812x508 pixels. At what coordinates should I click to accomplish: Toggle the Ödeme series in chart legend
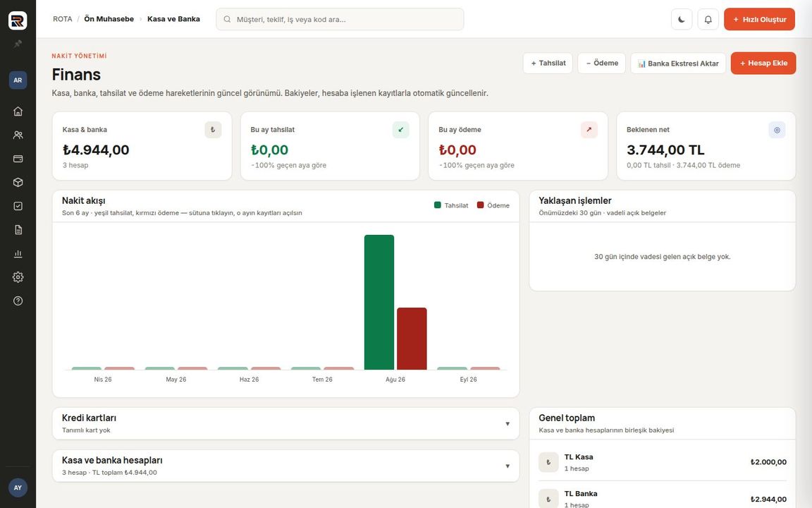click(x=493, y=205)
